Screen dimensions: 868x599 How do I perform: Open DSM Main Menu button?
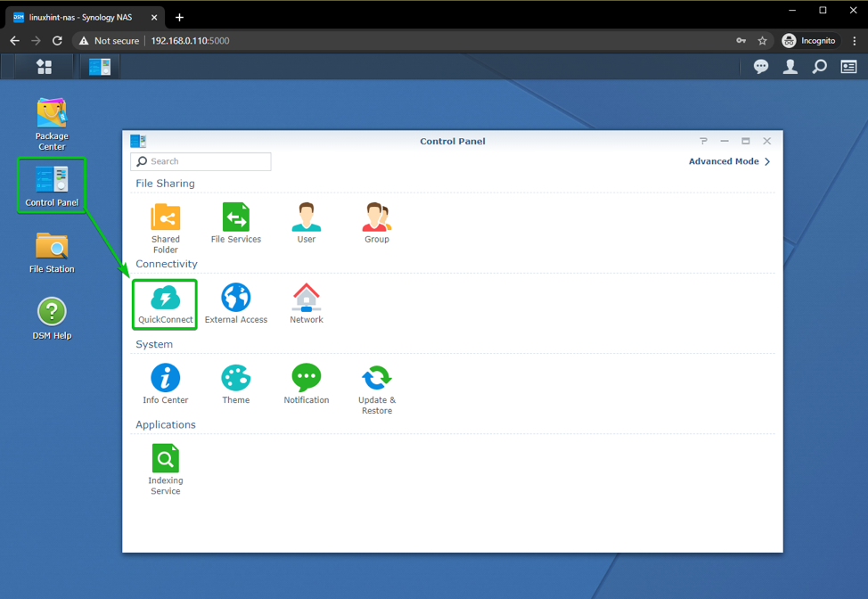tap(44, 67)
